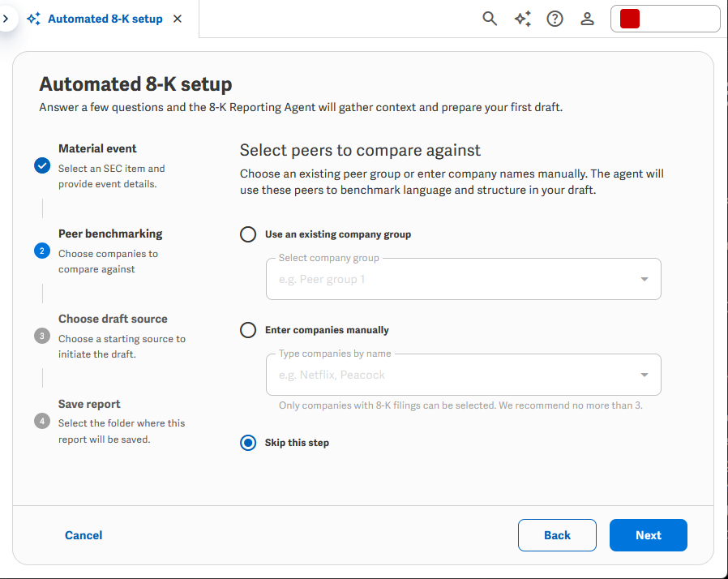Click the Peer benchmarking step 2 circle

[42, 251]
